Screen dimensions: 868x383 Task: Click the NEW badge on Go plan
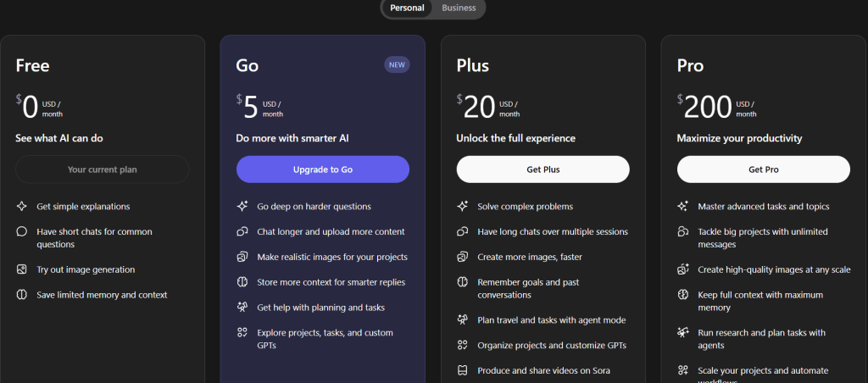click(x=396, y=64)
